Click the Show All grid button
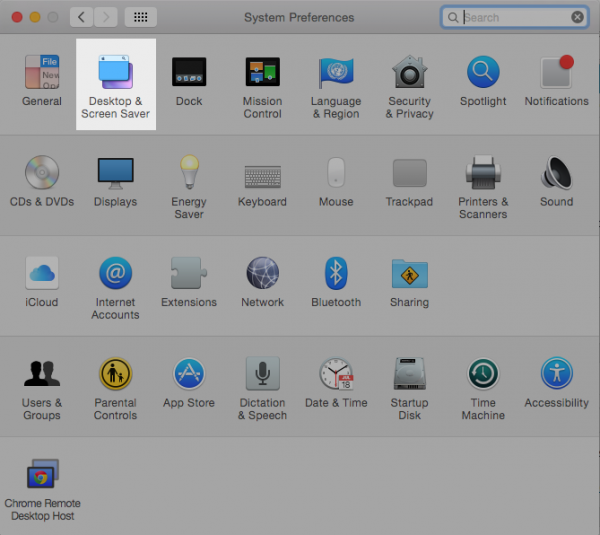 pos(141,17)
